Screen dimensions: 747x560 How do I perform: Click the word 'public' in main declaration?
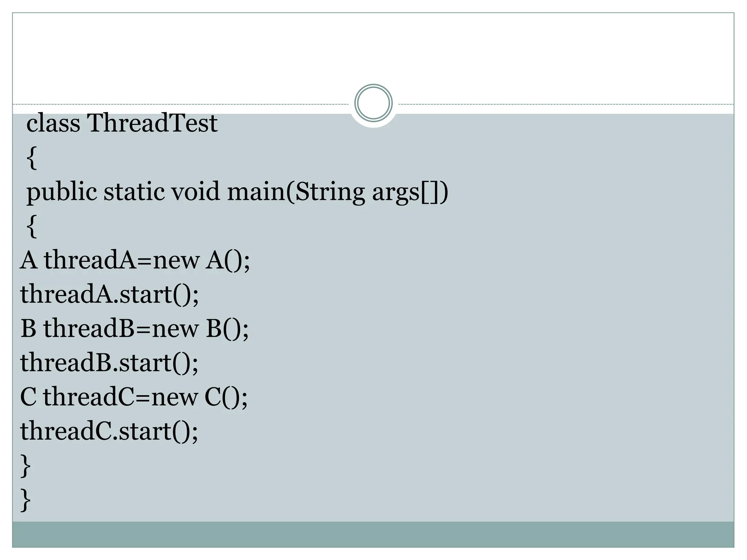(x=62, y=192)
